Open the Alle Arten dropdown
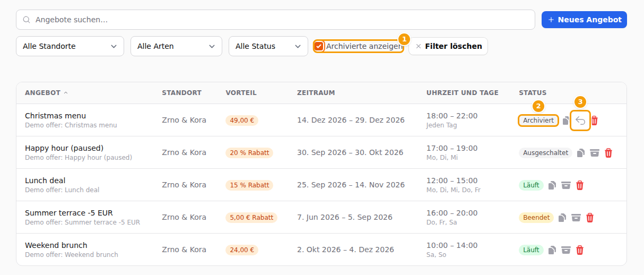Image resolution: width=644 pixels, height=275 pixels. [176, 46]
